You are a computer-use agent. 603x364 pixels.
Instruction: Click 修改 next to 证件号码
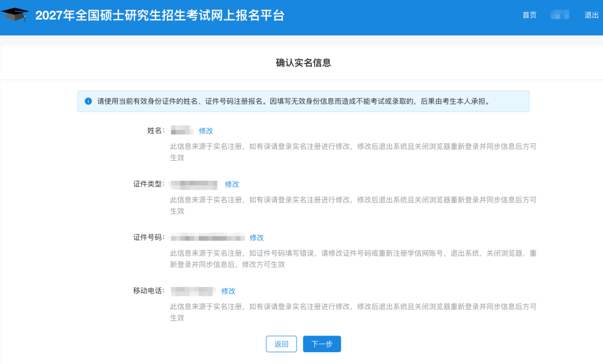click(256, 237)
